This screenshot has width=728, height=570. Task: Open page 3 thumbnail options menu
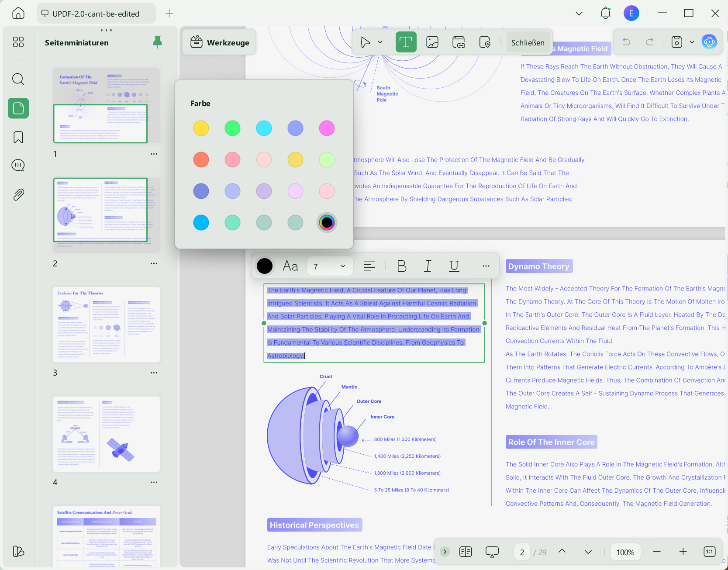pos(154,373)
